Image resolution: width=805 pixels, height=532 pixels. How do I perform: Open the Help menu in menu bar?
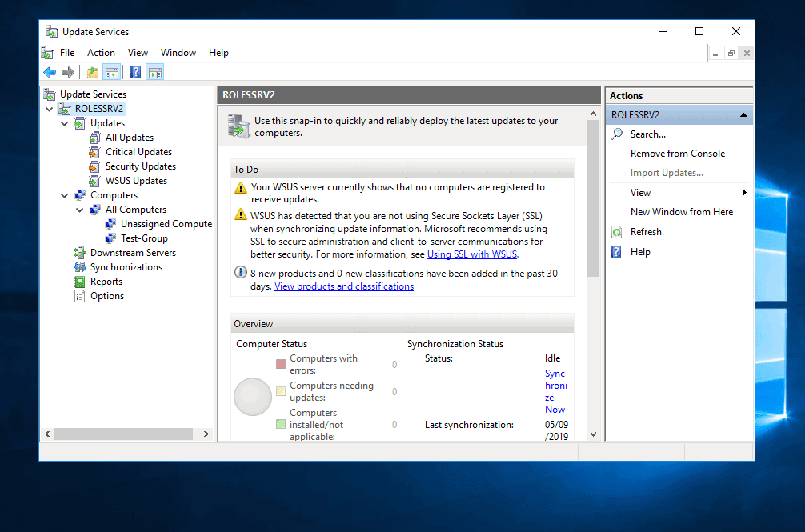218,53
